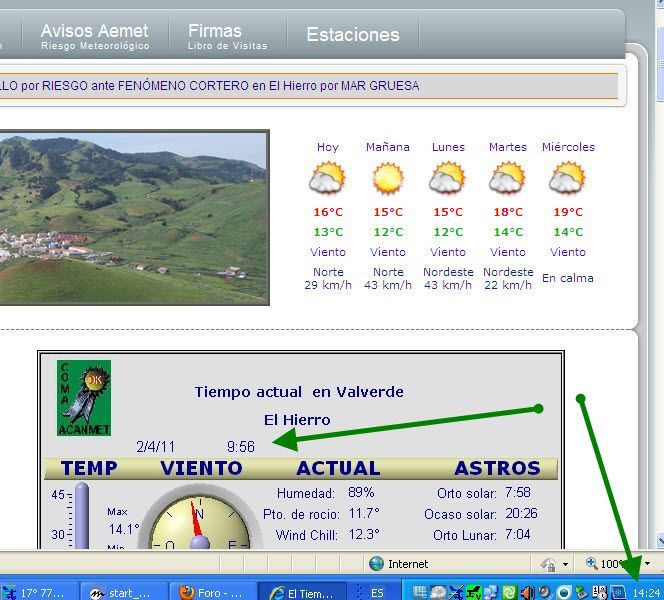Click the ASTROS column header
664x600 pixels.
coord(497,468)
